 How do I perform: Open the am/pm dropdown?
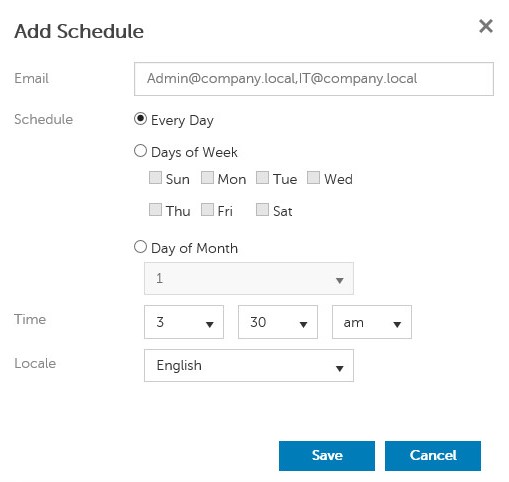[372, 322]
